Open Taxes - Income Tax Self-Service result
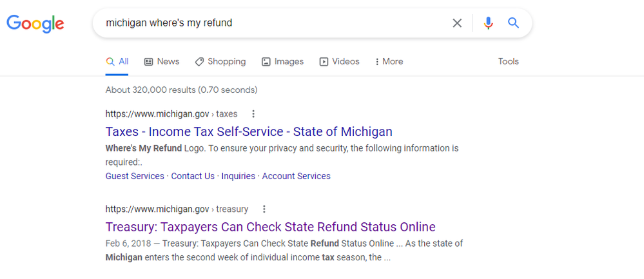Image resolution: width=644 pixels, height=279 pixels. 249,131
